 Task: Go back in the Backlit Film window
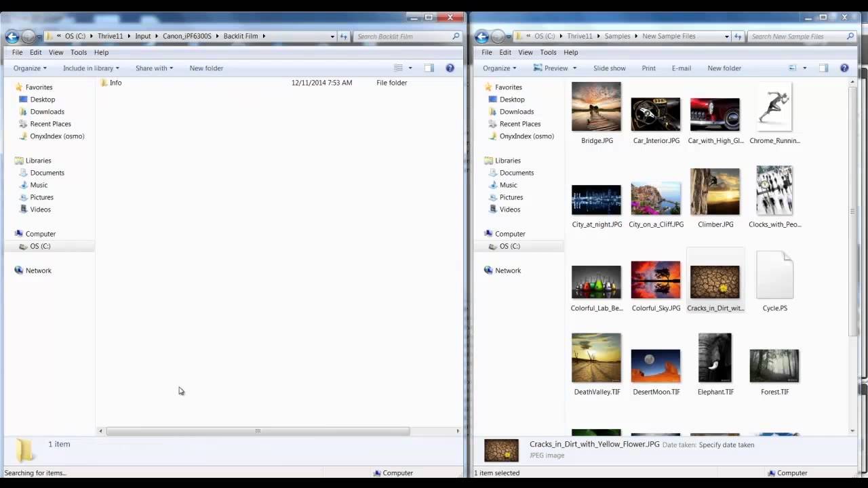(12, 37)
